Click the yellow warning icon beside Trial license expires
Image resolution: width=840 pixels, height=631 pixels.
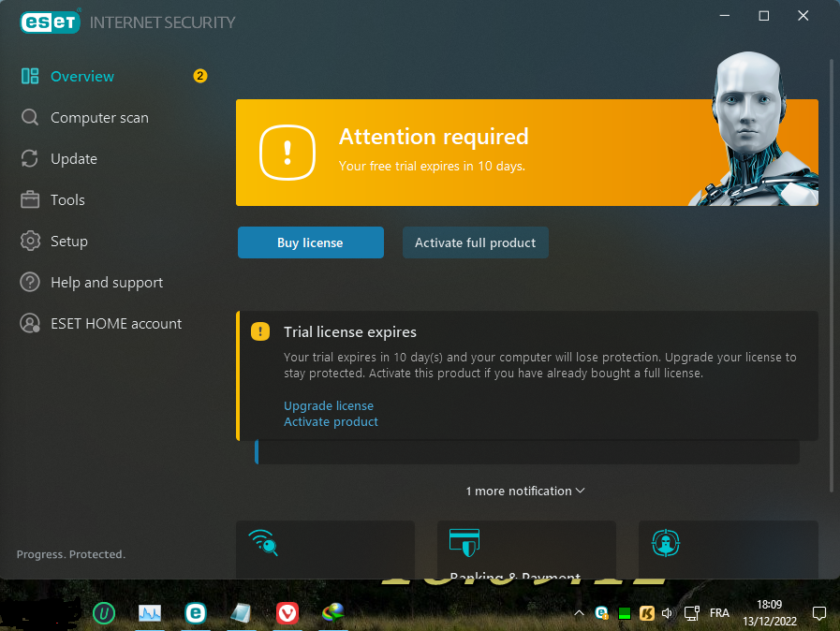point(260,331)
